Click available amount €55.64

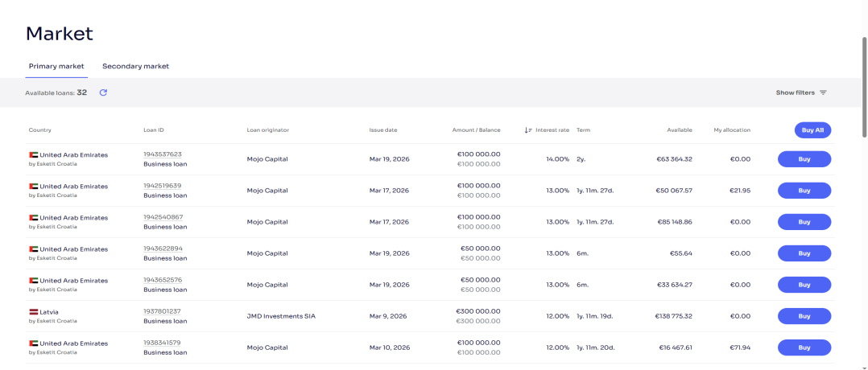coord(681,253)
